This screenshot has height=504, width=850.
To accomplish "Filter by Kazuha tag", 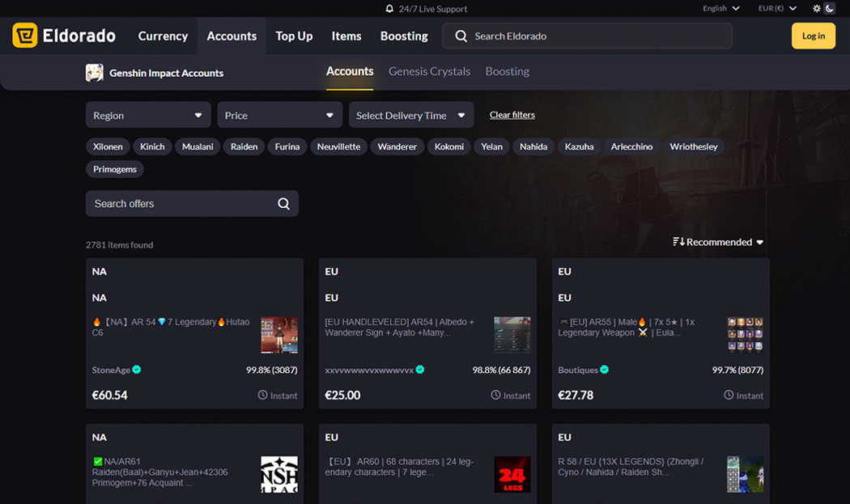I will (x=579, y=147).
